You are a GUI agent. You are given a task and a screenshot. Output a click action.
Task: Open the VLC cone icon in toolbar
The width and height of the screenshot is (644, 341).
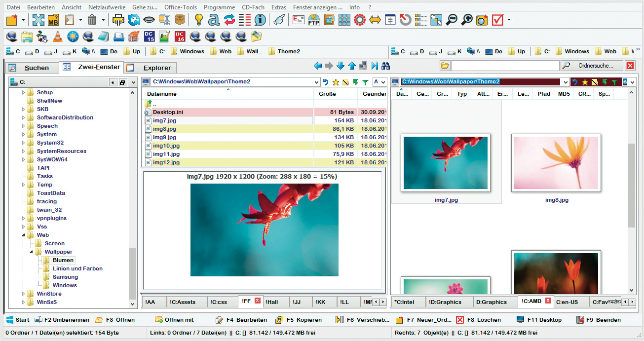click(x=58, y=37)
